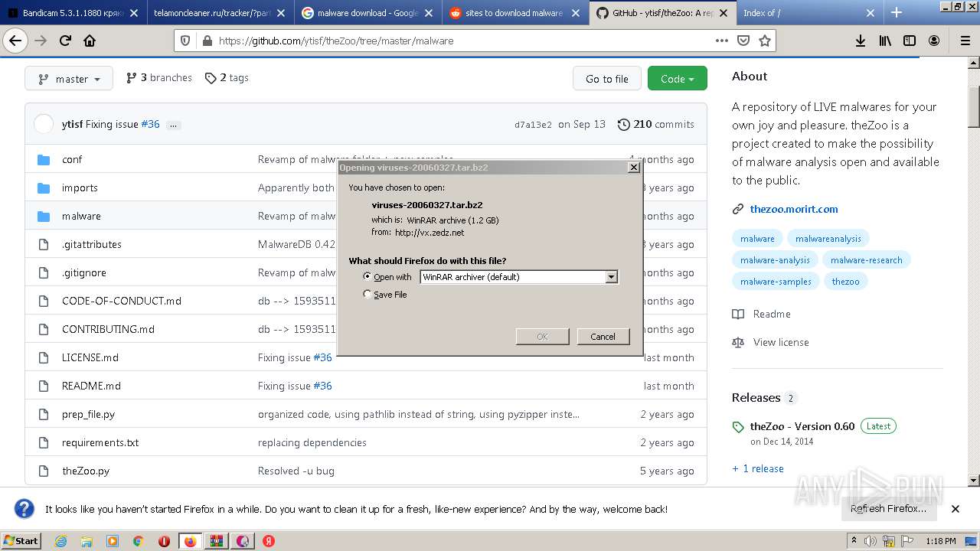
Task: Open the View license link
Action: (x=781, y=342)
